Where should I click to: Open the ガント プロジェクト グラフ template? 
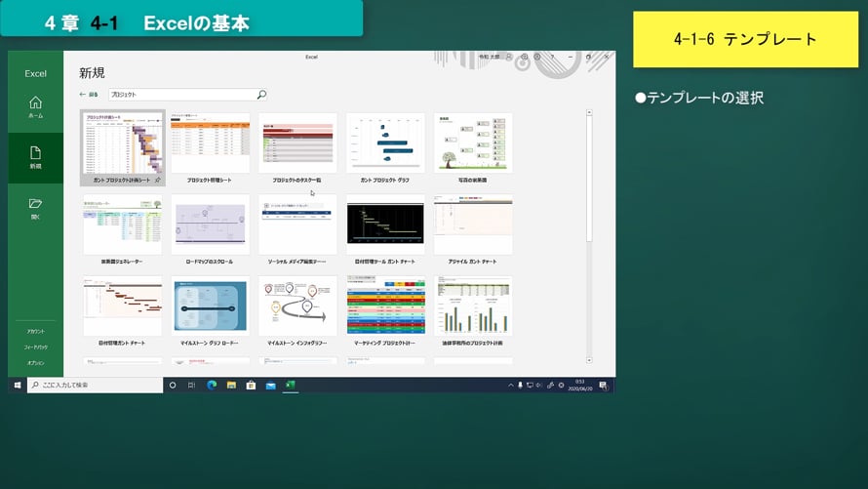tap(385, 147)
